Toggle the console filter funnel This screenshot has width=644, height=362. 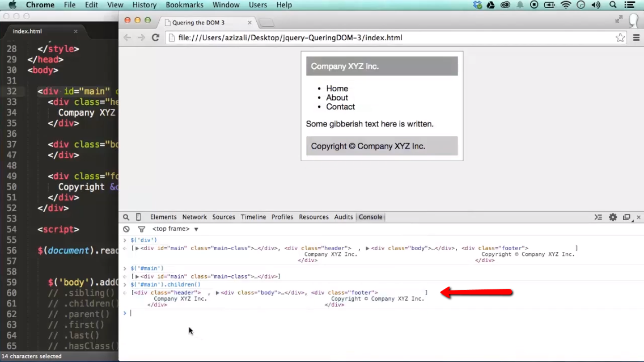point(142,229)
